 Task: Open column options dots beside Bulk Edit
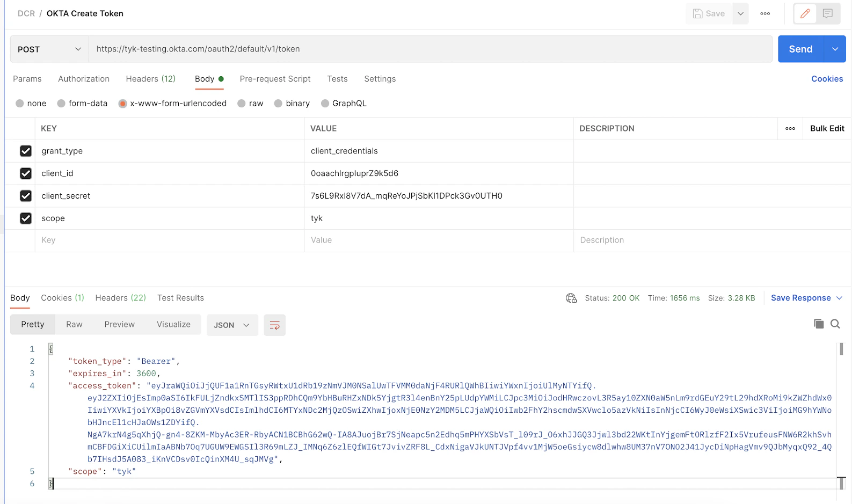point(790,128)
